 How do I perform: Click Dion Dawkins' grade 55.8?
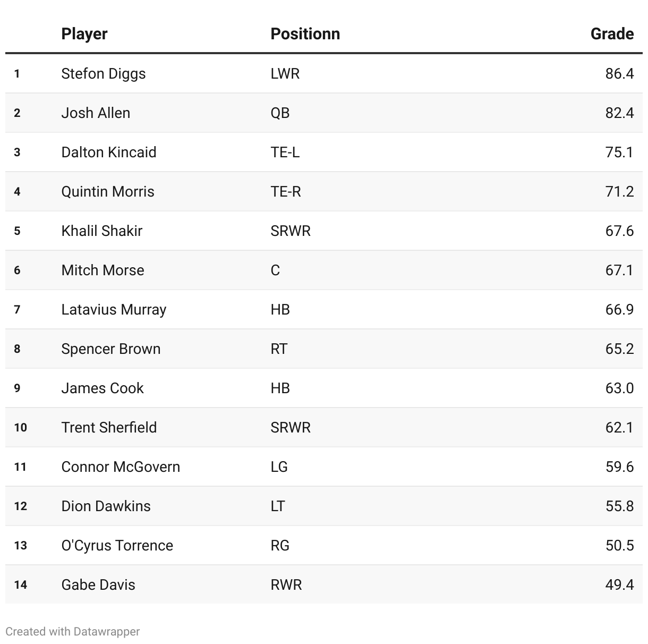click(x=619, y=506)
